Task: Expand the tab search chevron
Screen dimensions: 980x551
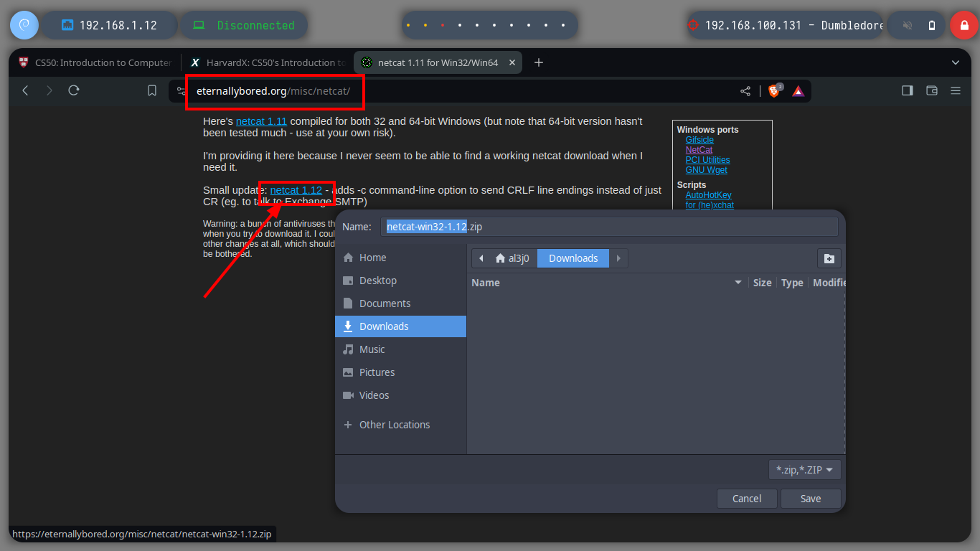Action: coord(956,62)
